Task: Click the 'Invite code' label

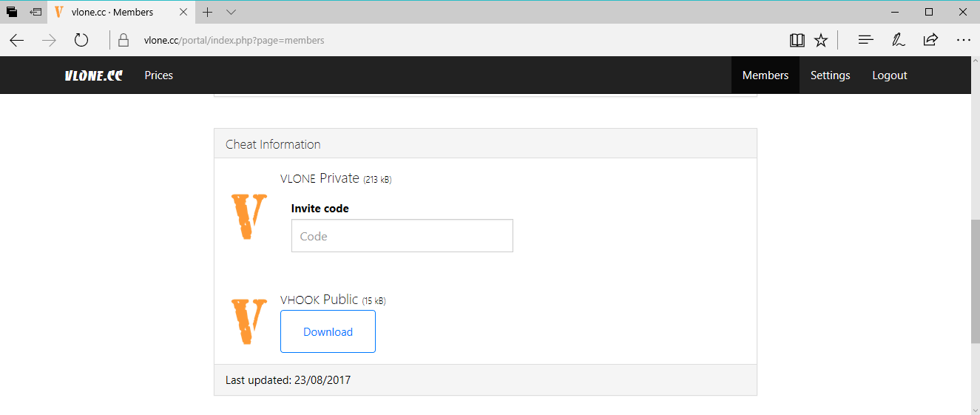Action: coord(320,209)
